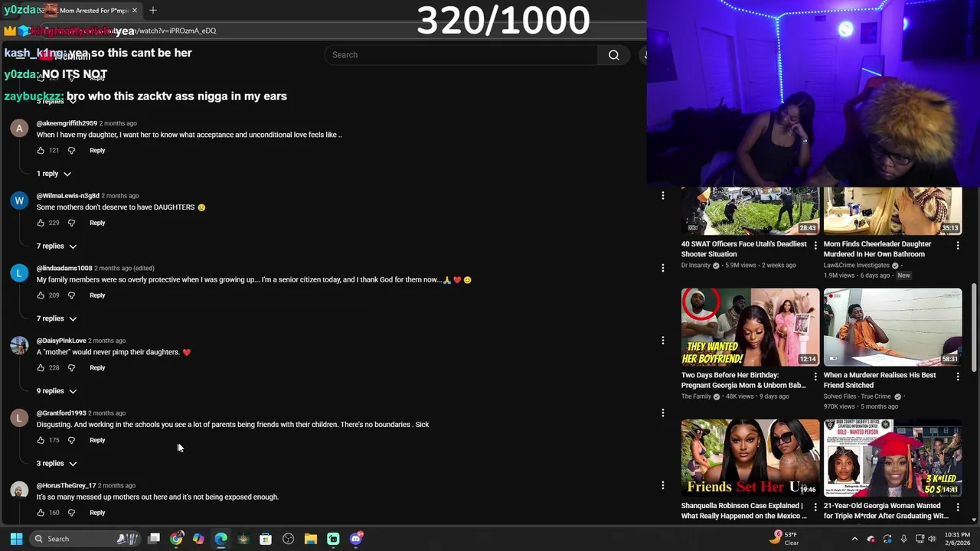Expand the 3 replies thread
This screenshot has height=551, width=980.
[57, 464]
